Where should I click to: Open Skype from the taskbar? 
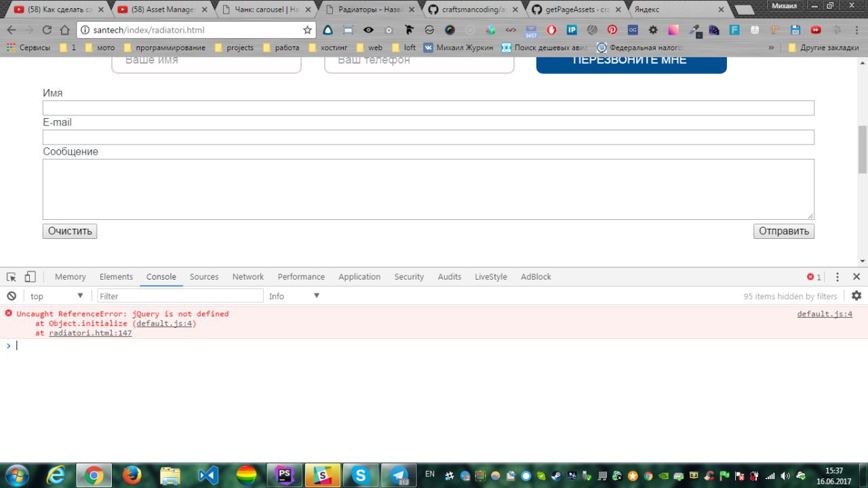click(x=360, y=475)
